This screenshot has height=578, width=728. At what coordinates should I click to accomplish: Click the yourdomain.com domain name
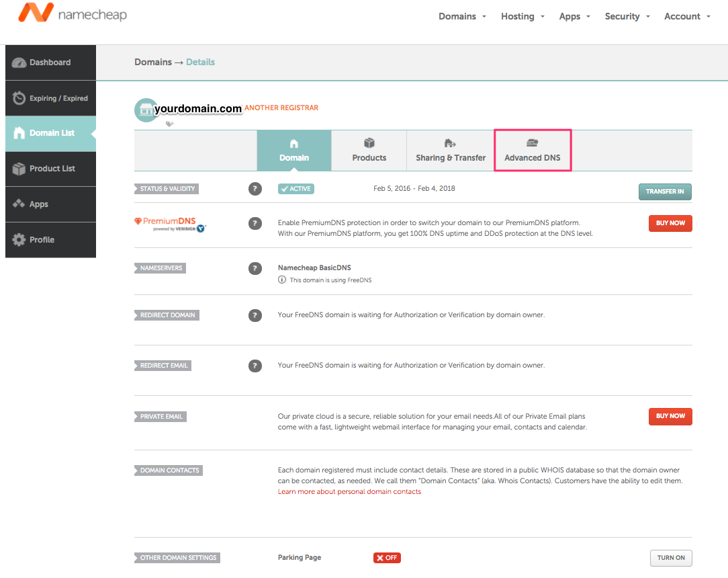(198, 109)
